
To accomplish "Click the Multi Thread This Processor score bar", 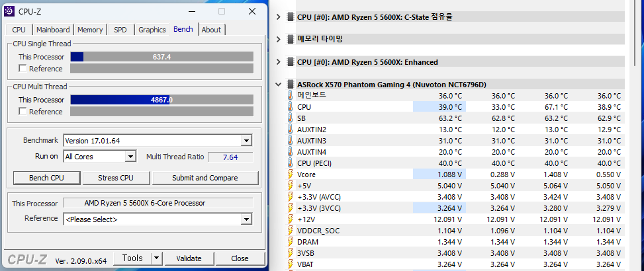I will pyautogui.click(x=161, y=100).
